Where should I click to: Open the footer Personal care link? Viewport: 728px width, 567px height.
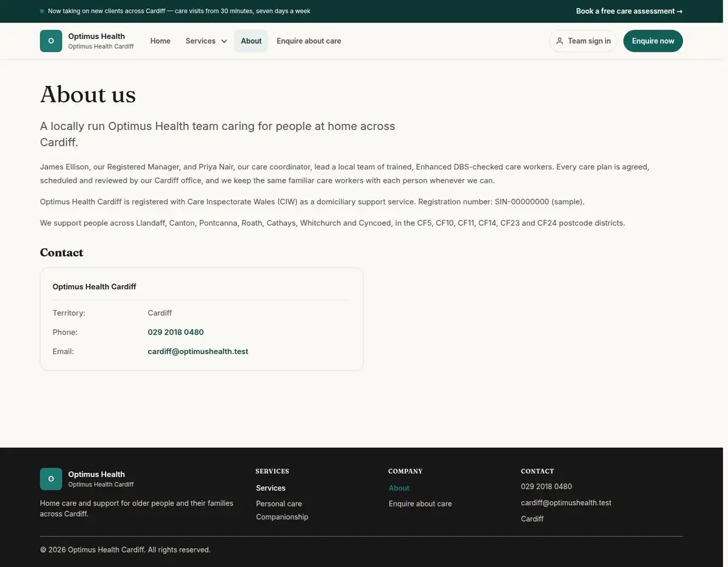coord(278,504)
